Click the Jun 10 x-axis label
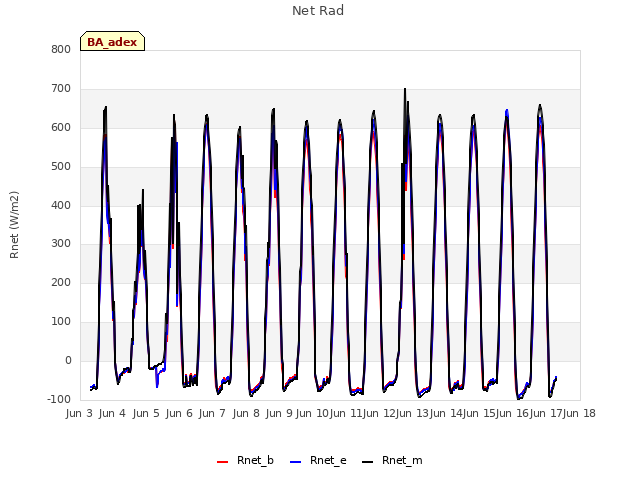The width and height of the screenshot is (640, 480). [x=312, y=413]
